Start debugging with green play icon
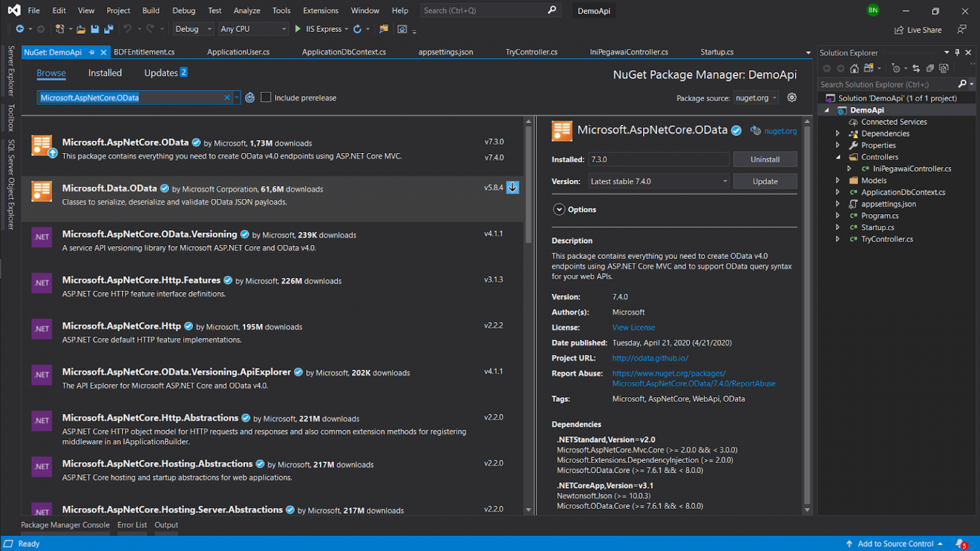Screen dimensions: 980x551 [297, 29]
